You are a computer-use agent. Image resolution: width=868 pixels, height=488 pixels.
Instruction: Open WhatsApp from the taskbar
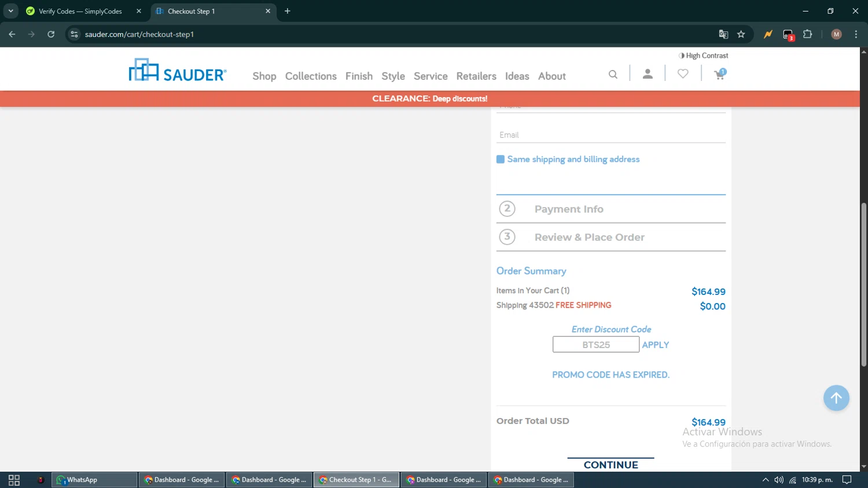94,480
